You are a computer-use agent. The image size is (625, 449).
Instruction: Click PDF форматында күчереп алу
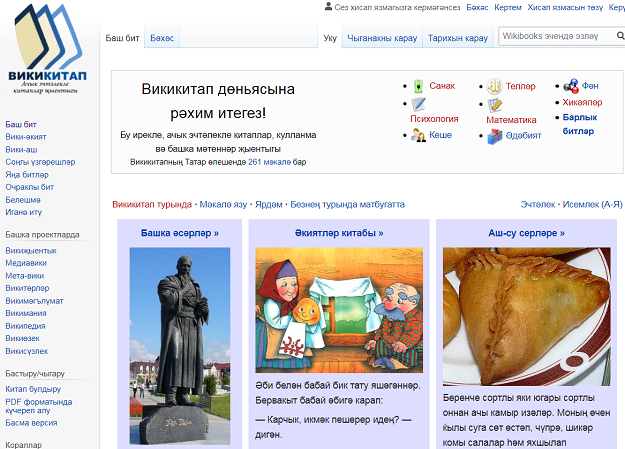39,406
